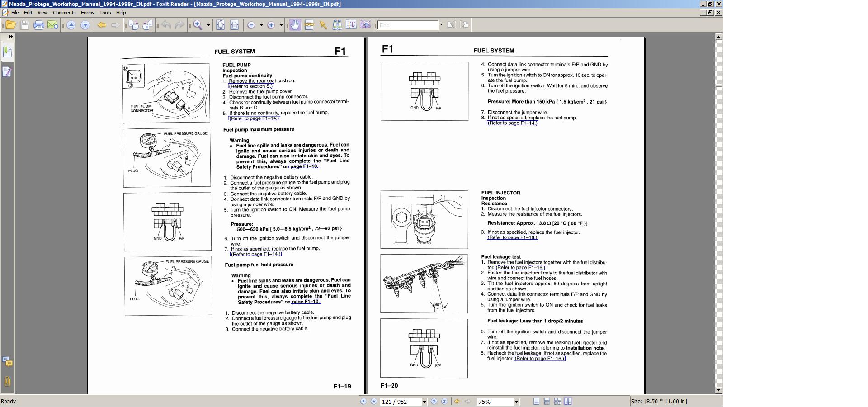Expand the navigation panel with double-arrow
This screenshot has width=868, height=407.
(11, 37)
